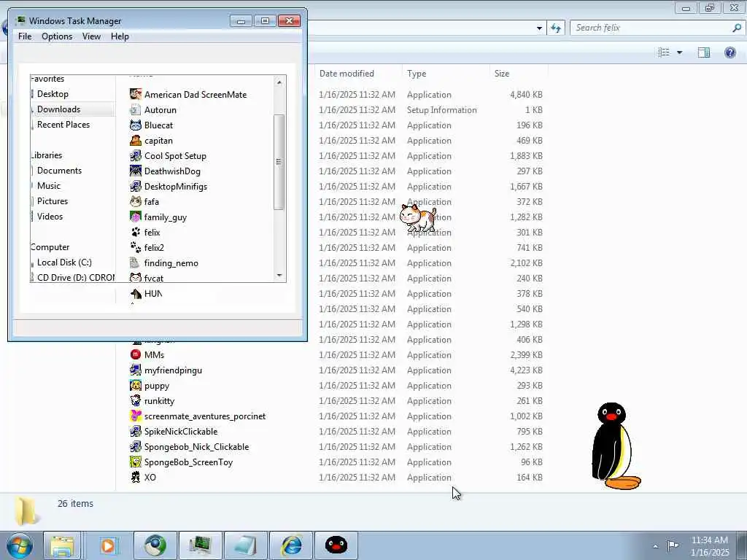Select the Spongebob_Nick_Clickable file name
This screenshot has width=747, height=560.
(197, 447)
